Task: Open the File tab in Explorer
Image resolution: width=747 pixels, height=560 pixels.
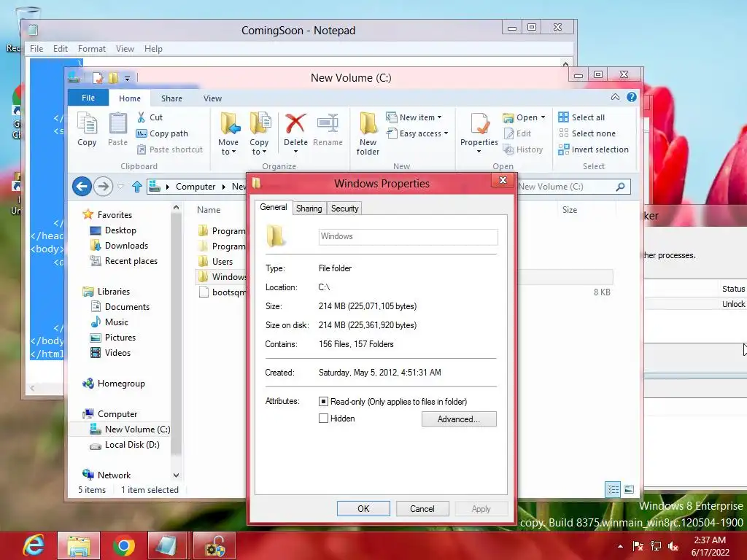Action: click(x=88, y=98)
